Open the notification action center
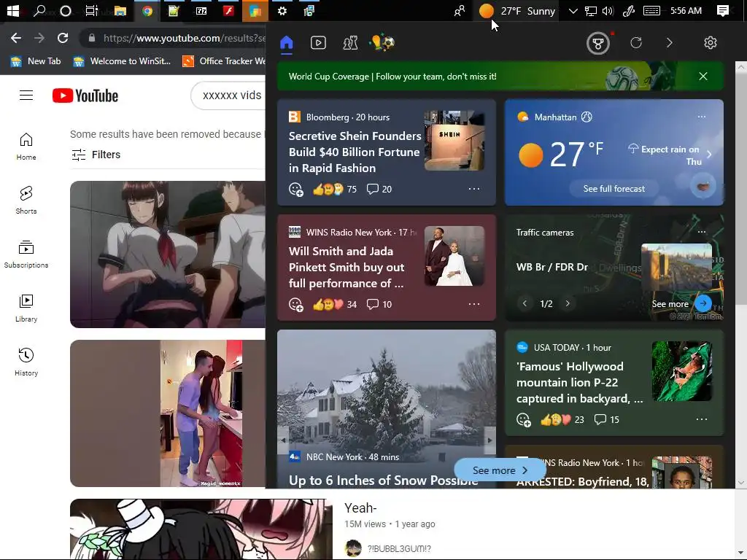747x560 pixels. point(723,10)
